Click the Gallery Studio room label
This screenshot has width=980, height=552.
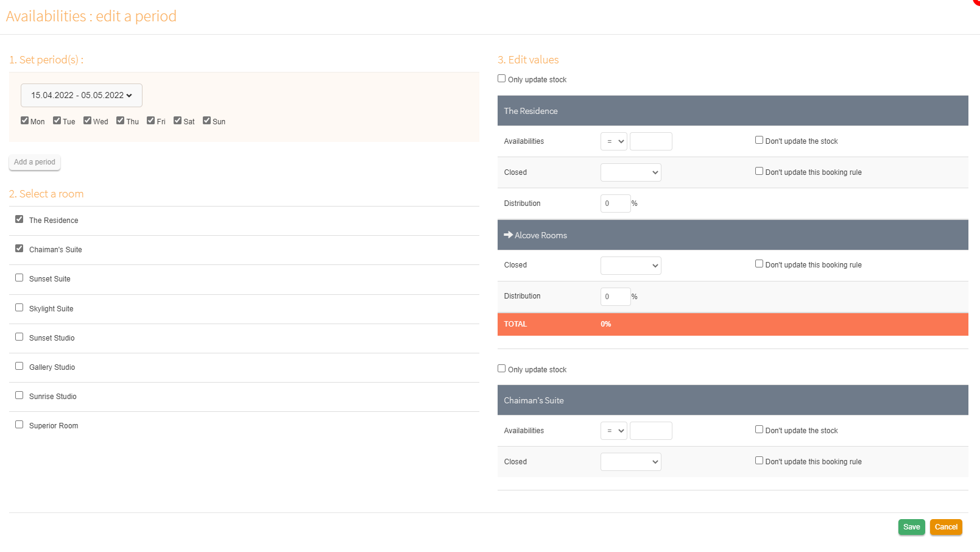click(x=52, y=367)
